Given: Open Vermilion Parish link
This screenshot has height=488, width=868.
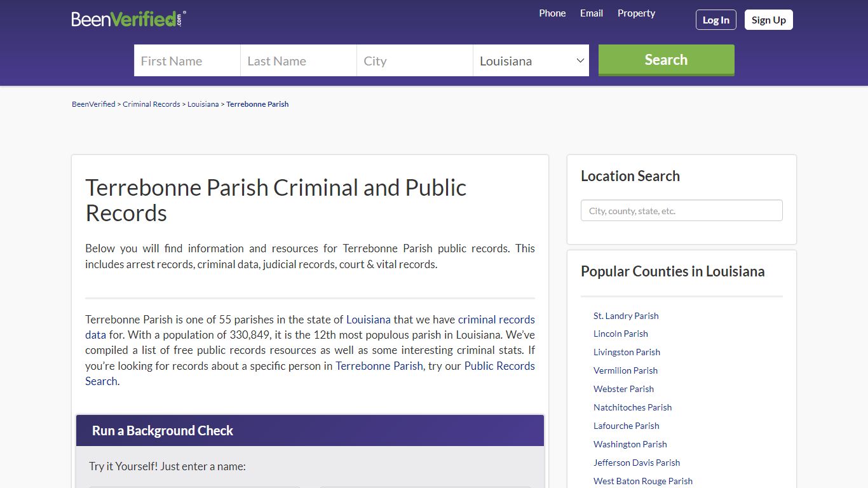Looking at the screenshot, I should (625, 370).
